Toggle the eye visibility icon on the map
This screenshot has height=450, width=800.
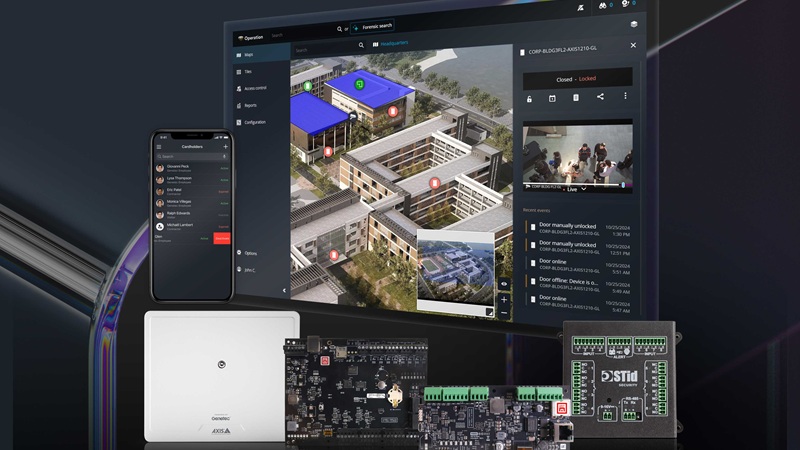(x=504, y=284)
